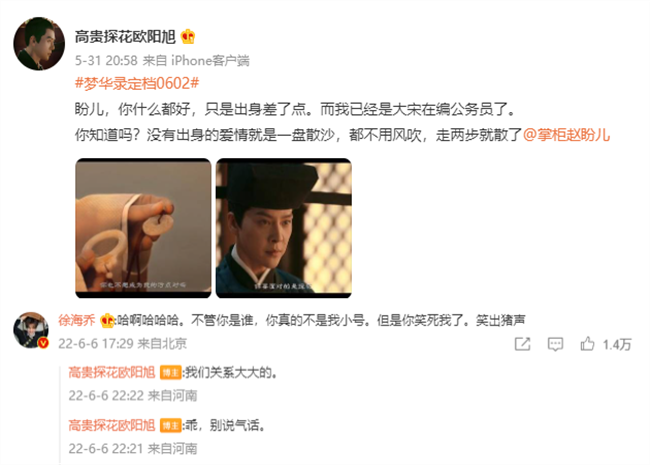Open the jade pendant image thumbnail
The height and width of the screenshot is (465, 650).
point(143,228)
